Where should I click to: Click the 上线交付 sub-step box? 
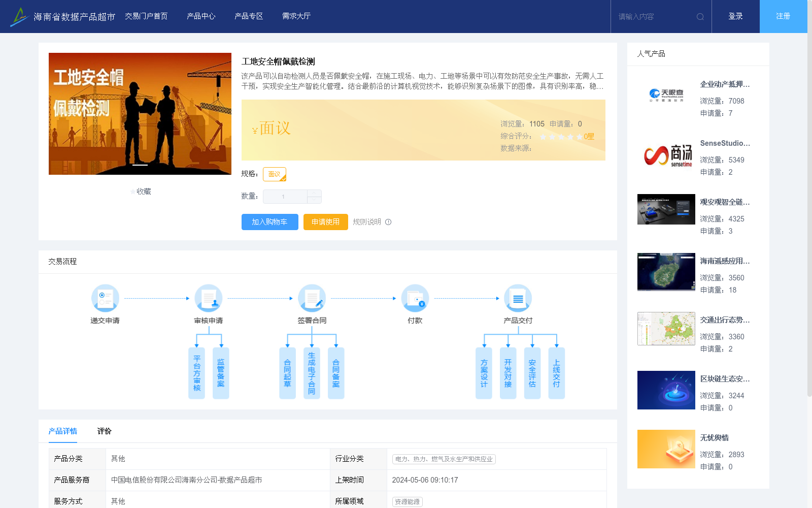[557, 373]
